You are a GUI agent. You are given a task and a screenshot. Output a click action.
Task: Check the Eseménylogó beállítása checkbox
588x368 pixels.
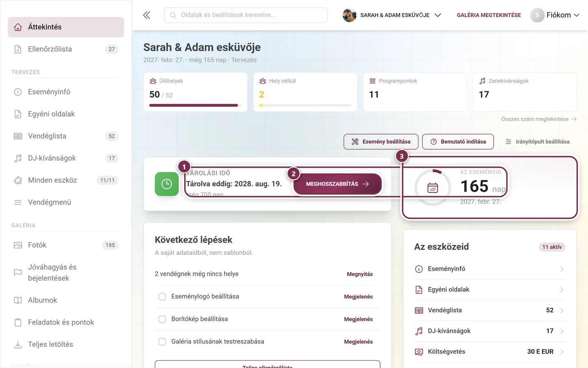click(x=162, y=296)
